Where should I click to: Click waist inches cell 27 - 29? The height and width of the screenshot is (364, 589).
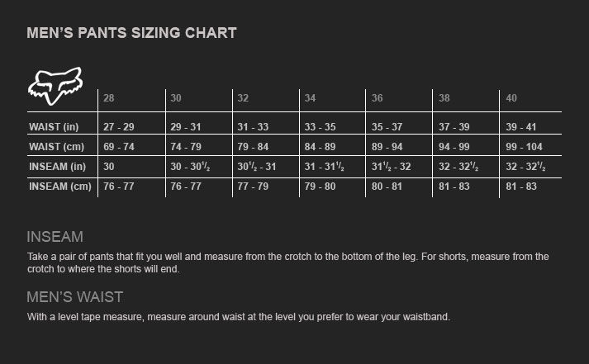[119, 127]
